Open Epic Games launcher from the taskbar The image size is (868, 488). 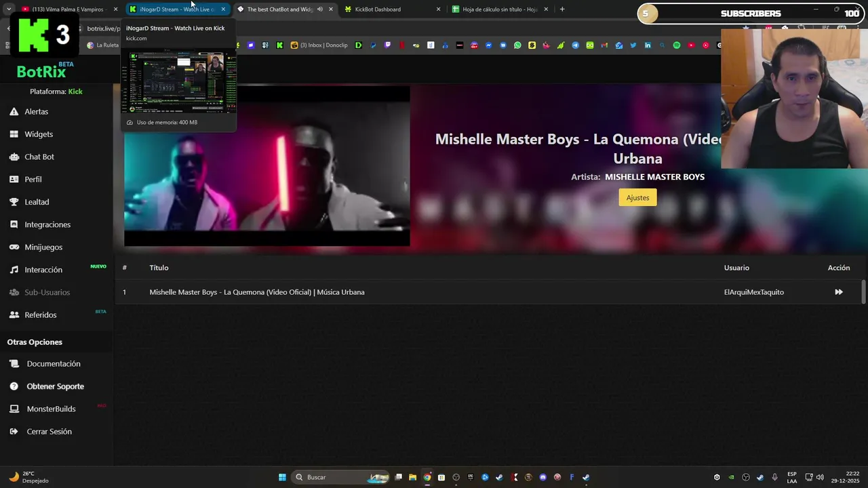471,477
